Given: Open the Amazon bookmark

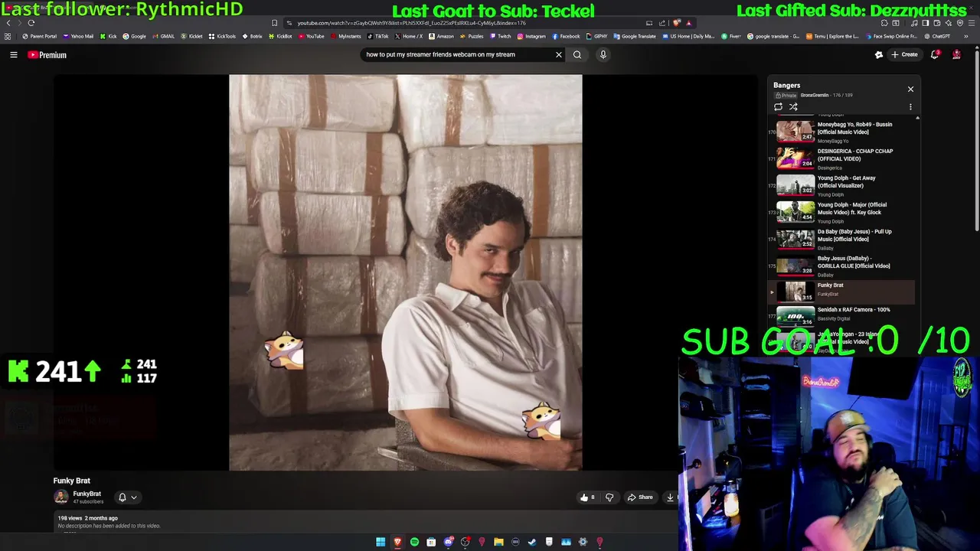Looking at the screenshot, I should [x=441, y=36].
